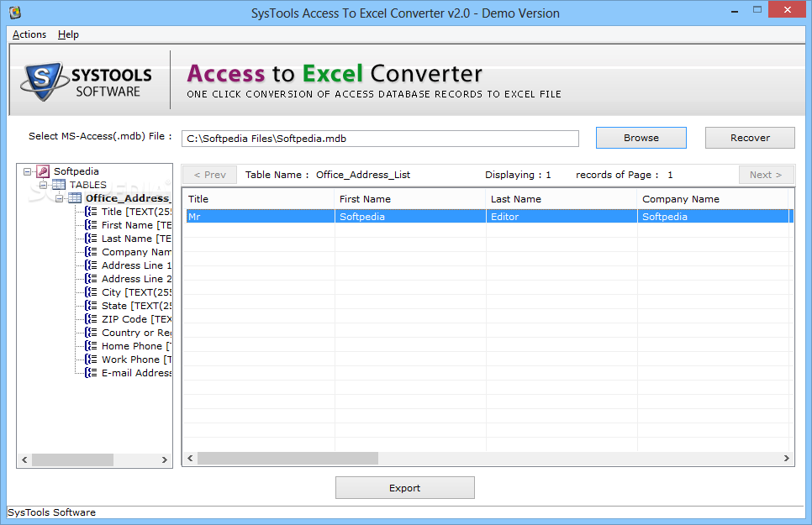Image resolution: width=812 pixels, height=525 pixels.
Task: Click the Softpedia Access database icon
Action: point(43,171)
